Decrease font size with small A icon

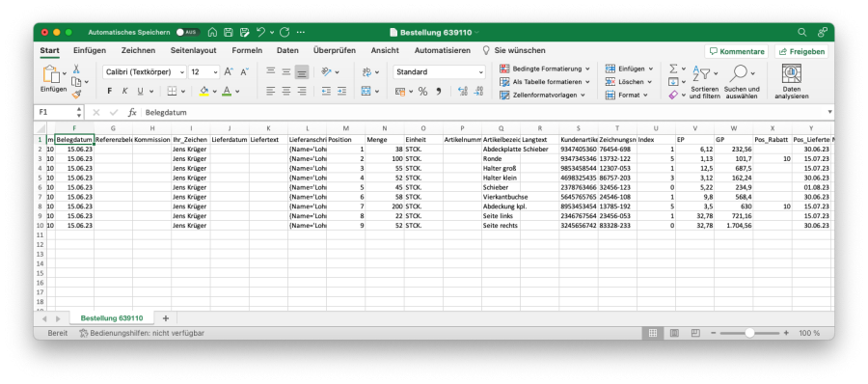pos(245,72)
